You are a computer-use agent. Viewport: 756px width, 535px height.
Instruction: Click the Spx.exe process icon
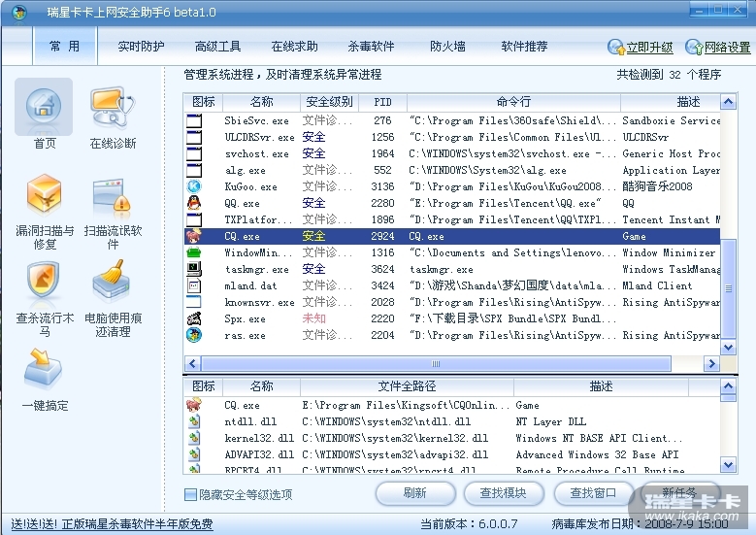(194, 318)
